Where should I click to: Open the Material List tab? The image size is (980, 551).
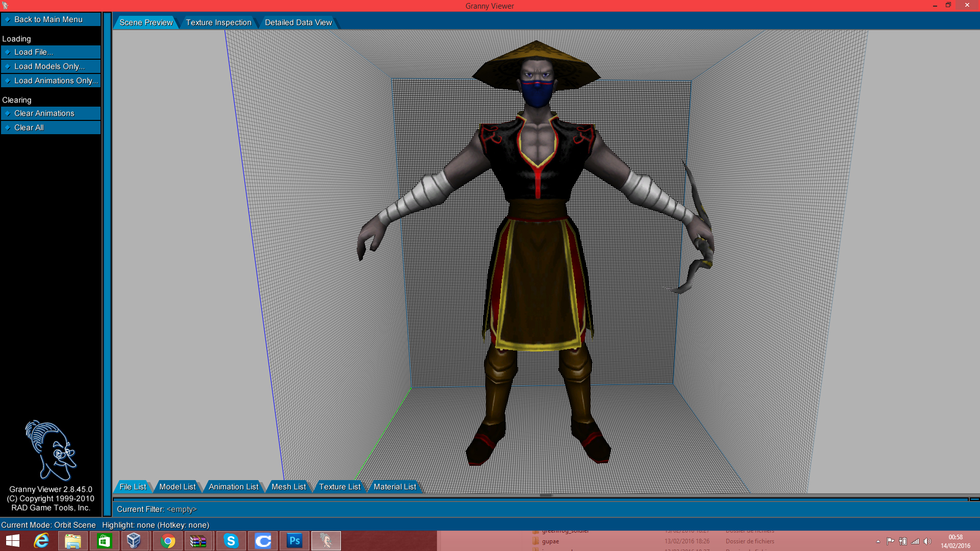pyautogui.click(x=395, y=486)
